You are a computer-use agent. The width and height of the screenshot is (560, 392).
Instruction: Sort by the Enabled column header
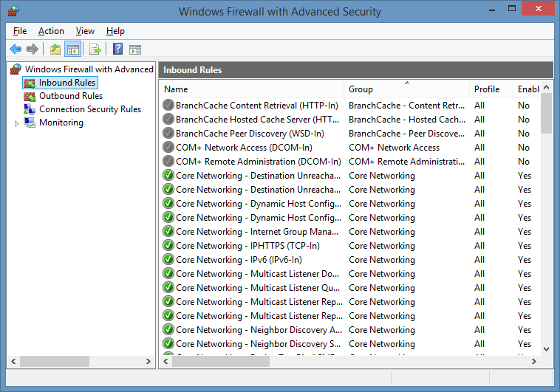click(527, 89)
